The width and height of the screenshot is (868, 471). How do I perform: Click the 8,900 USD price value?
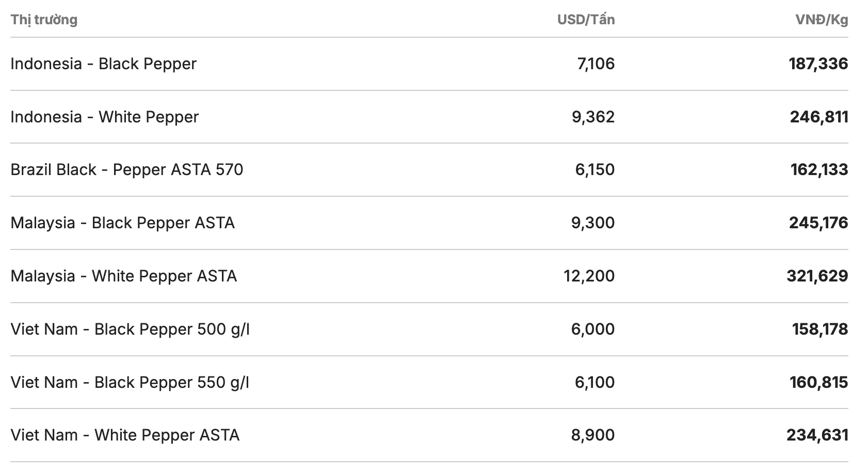[593, 435]
